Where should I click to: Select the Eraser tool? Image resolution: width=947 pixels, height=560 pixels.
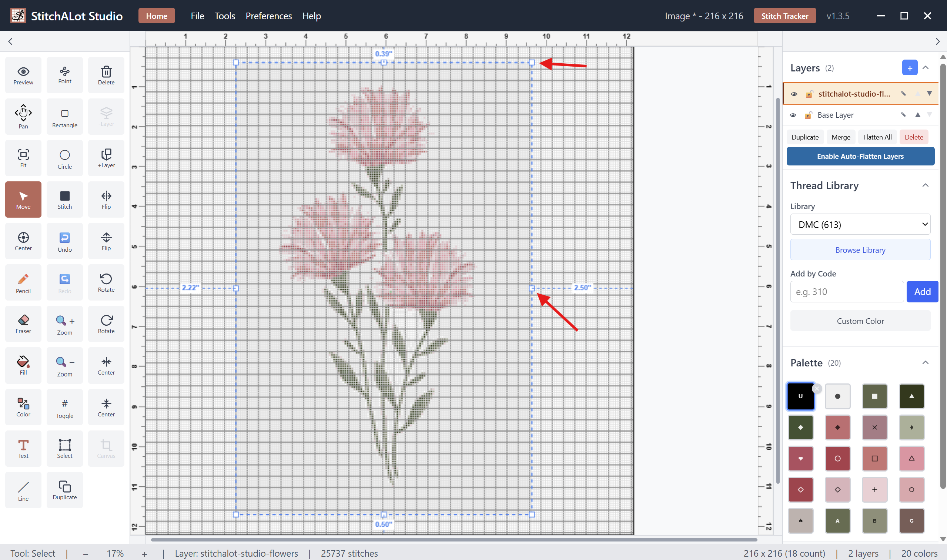pyautogui.click(x=23, y=324)
